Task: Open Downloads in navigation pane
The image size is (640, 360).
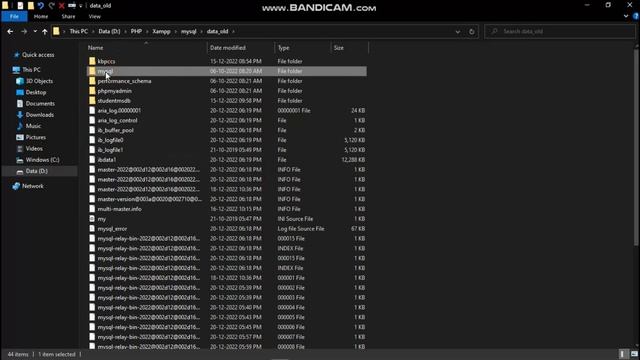Action: [40, 115]
